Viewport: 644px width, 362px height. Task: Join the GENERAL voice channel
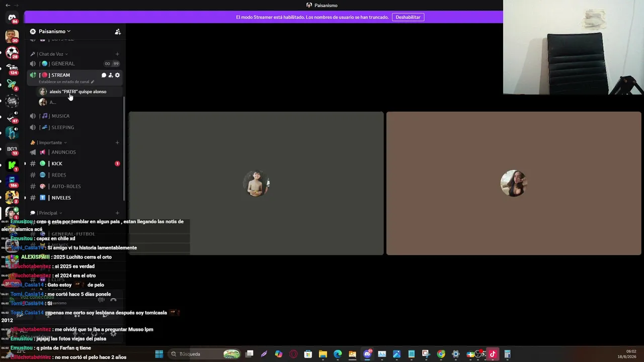click(x=74, y=64)
